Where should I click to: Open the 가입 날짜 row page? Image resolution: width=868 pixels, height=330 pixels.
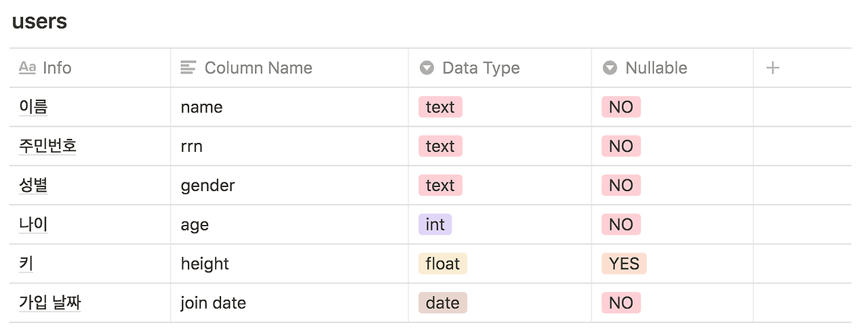tap(50, 303)
